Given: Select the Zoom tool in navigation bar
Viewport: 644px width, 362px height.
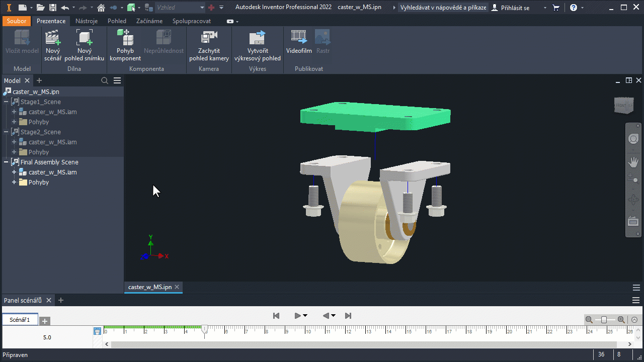Looking at the screenshot, I should point(633,178).
